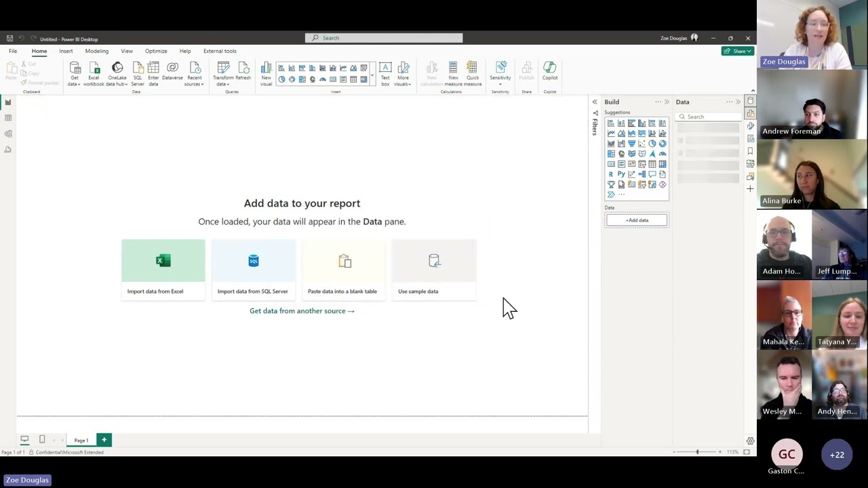
Task: Open the Format pane from right rail
Action: (750, 126)
